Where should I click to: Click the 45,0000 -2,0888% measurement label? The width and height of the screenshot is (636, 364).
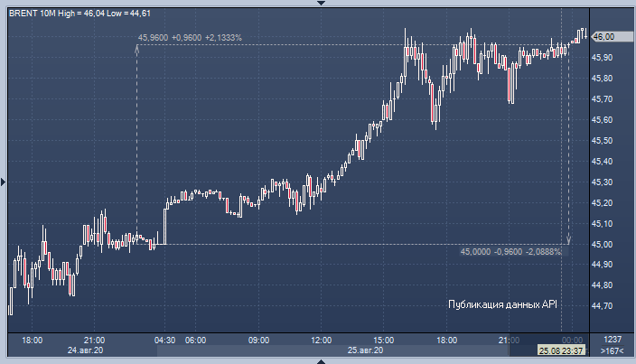510,252
